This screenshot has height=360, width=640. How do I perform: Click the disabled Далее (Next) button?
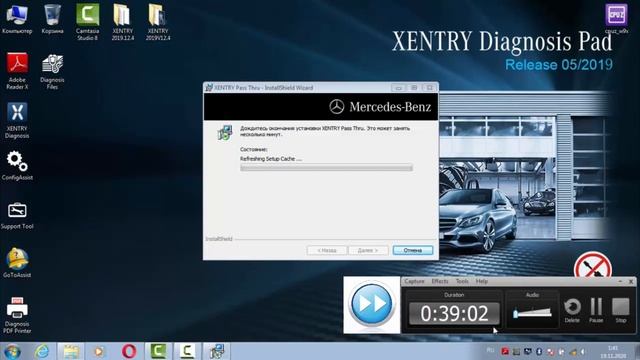pos(368,250)
